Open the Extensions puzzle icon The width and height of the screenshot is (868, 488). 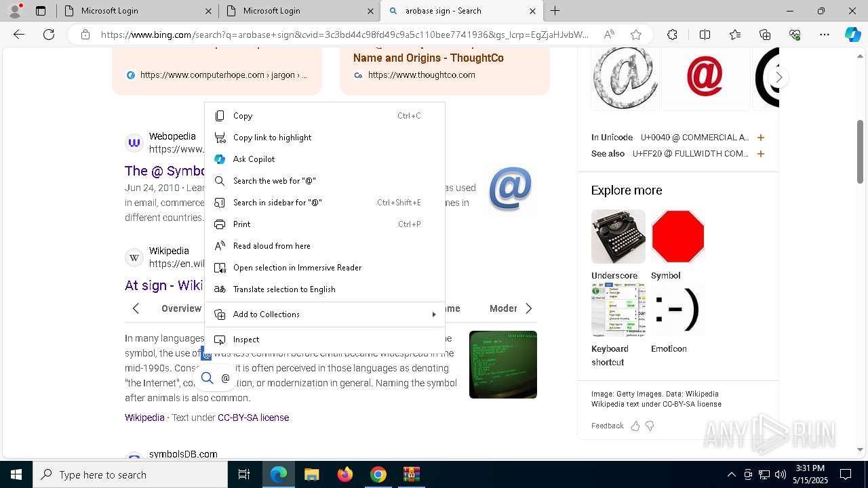tap(672, 35)
